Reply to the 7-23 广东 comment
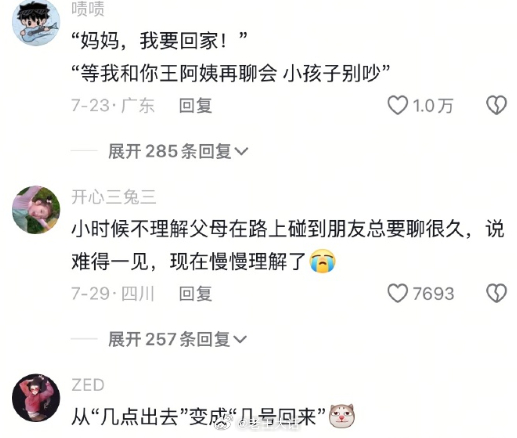Screen dimensions: 517x438 [195, 106]
